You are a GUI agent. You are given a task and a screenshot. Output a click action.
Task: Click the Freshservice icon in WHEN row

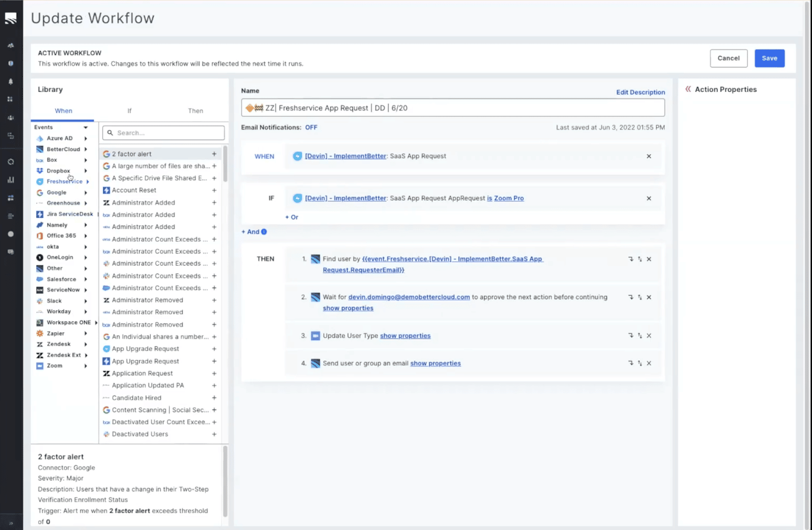(x=298, y=156)
